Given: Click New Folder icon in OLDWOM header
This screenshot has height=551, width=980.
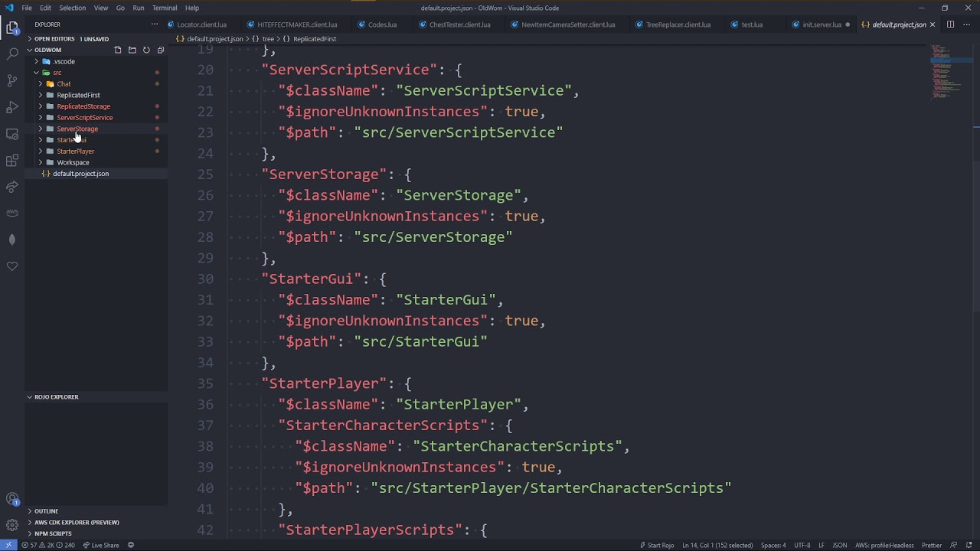Looking at the screenshot, I should (x=132, y=50).
